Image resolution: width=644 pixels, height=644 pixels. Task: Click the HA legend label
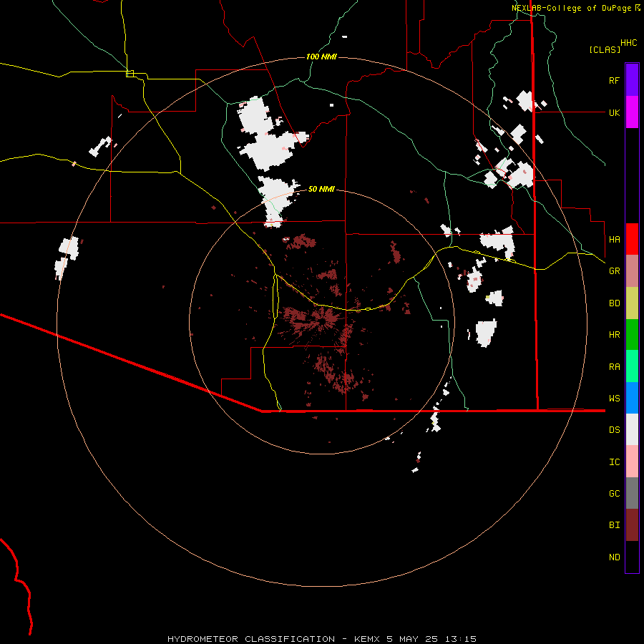click(614, 239)
